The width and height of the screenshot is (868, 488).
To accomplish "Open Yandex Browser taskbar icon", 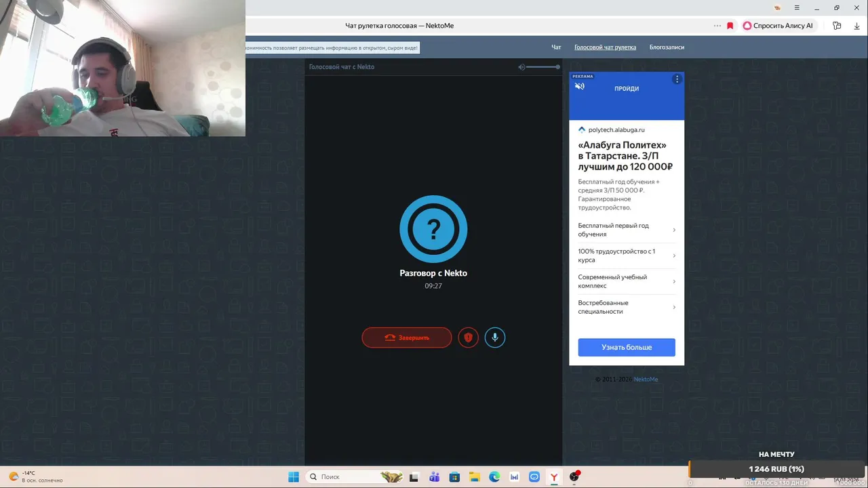I will pyautogui.click(x=554, y=477).
